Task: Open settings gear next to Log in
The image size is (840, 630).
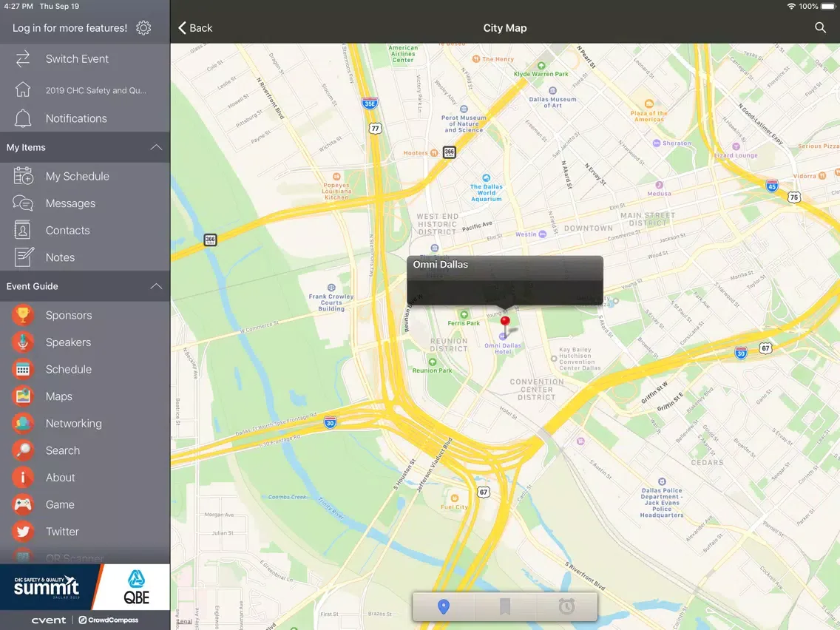Action: click(x=143, y=28)
